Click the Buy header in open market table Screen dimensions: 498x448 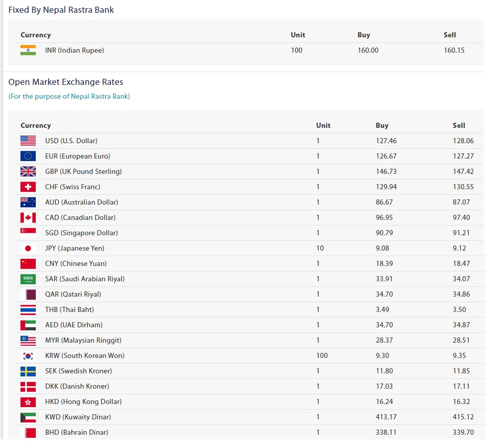pyautogui.click(x=382, y=125)
